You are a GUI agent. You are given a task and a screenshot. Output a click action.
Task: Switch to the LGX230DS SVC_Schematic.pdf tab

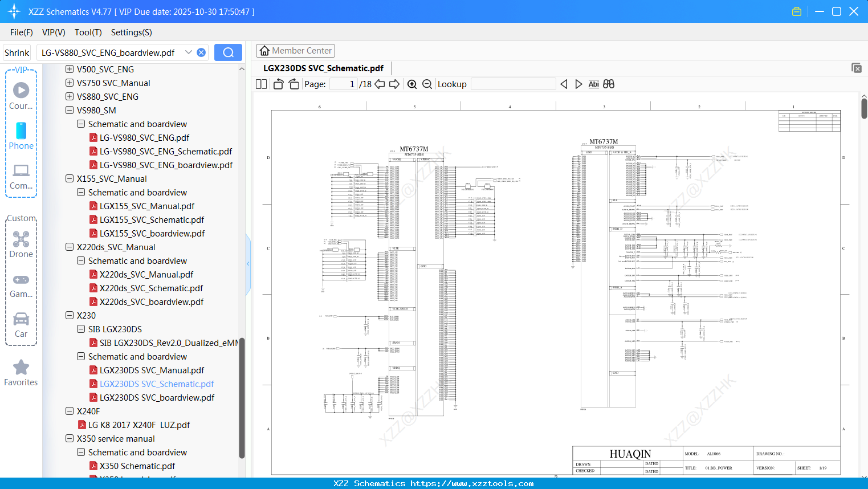click(x=323, y=68)
